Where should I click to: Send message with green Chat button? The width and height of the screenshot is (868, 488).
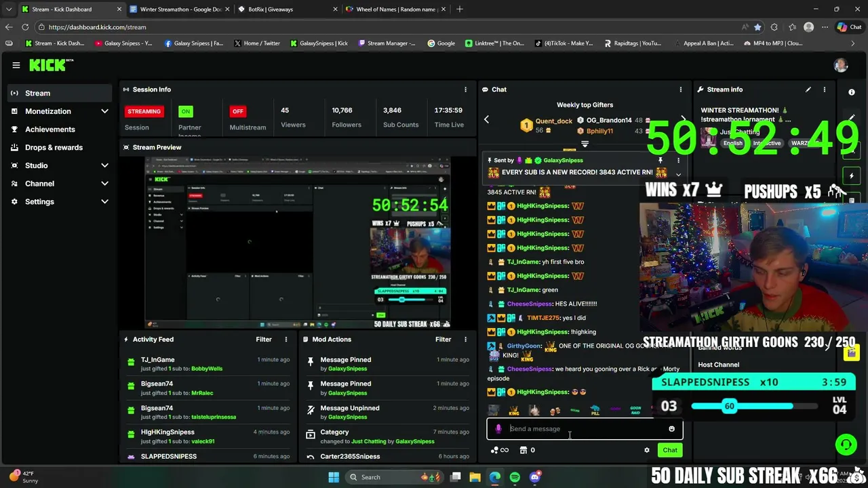tap(670, 450)
